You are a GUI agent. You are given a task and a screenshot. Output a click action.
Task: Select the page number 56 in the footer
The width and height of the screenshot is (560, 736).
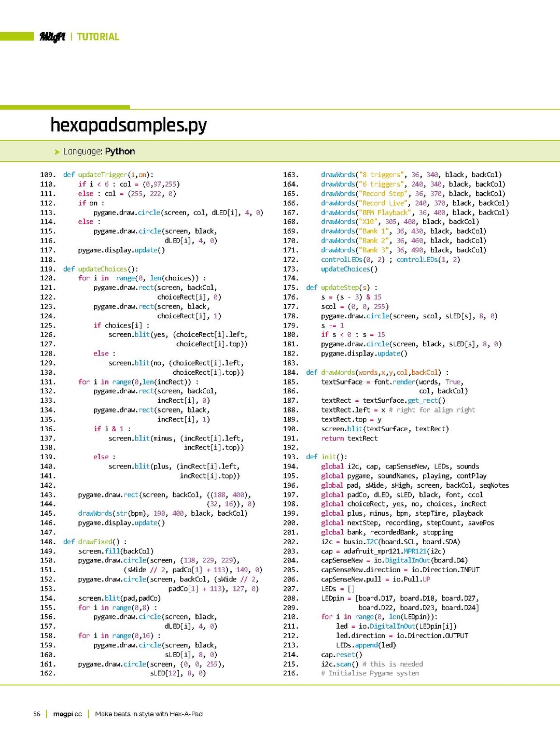tap(35, 714)
